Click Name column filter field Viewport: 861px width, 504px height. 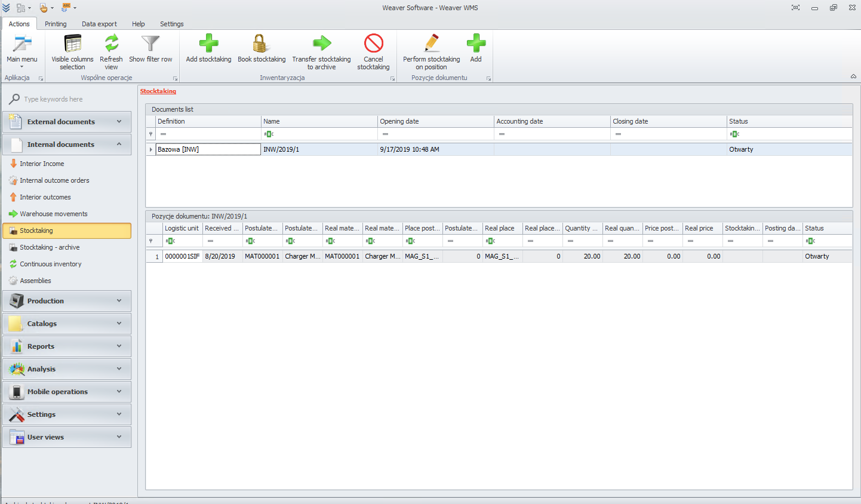319,134
